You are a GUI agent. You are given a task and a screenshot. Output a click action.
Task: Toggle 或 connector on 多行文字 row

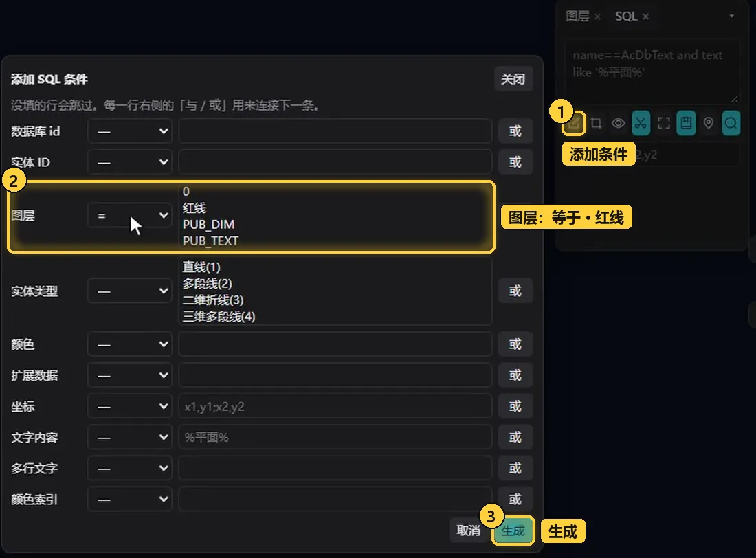pyautogui.click(x=515, y=468)
